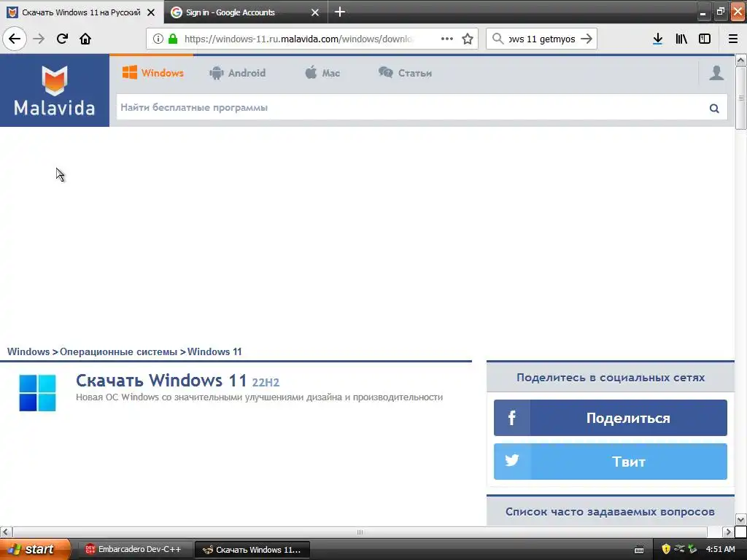Select Скачать Windows 11 taskbar button

[x=252, y=550]
